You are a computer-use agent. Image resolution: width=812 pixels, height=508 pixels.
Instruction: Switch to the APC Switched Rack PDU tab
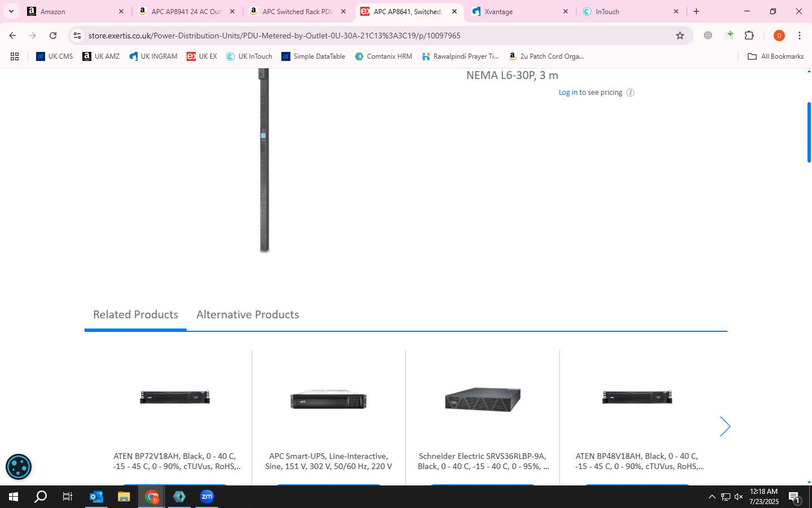click(x=298, y=11)
